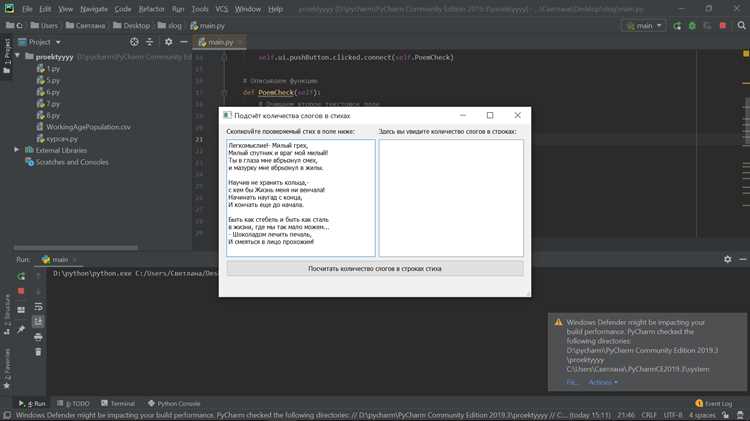
Task: Click the Desktop breadcrumb folder
Action: click(x=132, y=26)
